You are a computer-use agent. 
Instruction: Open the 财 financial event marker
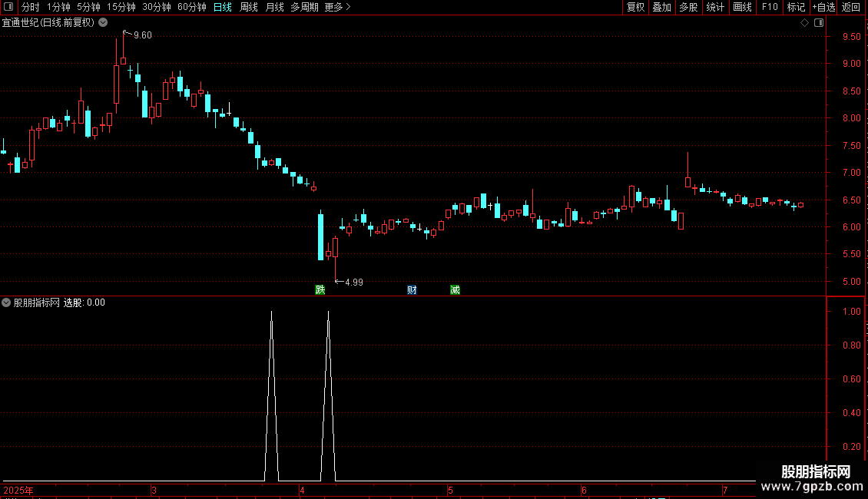point(412,290)
